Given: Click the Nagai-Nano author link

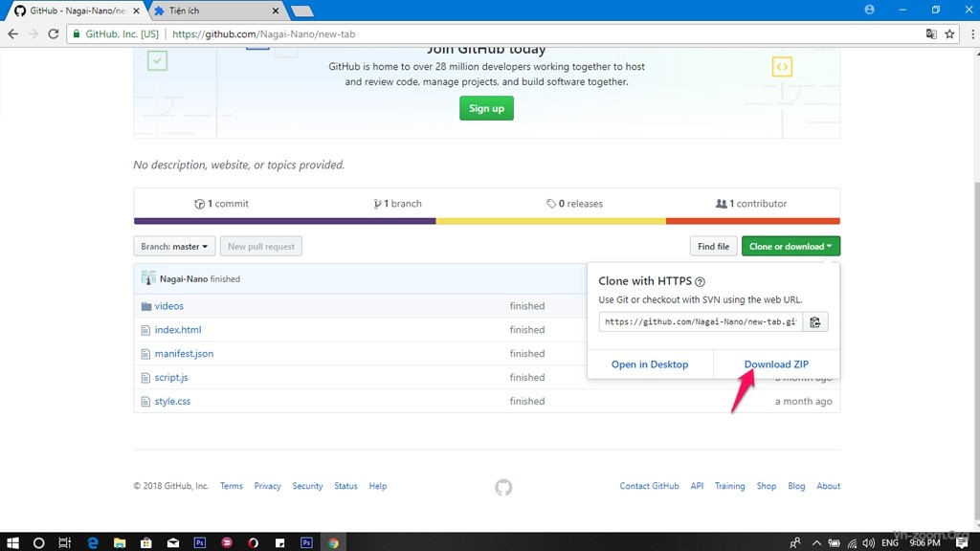Looking at the screenshot, I should pyautogui.click(x=184, y=278).
